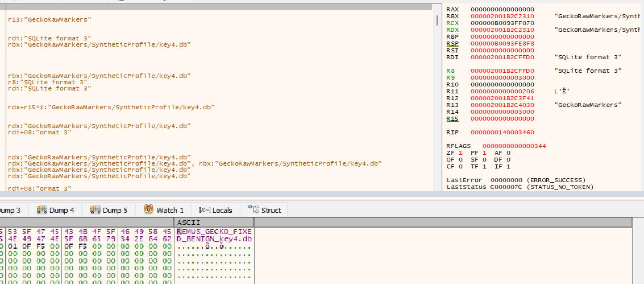Select RDI value 000002001B2CFFD0
This screenshot has height=284, width=644.
(502, 57)
